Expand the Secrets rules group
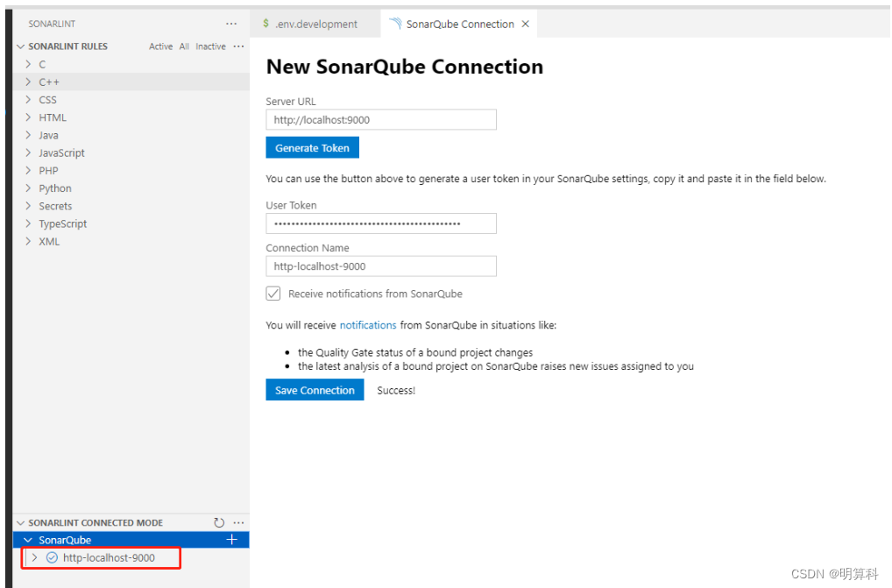Screen dimensions: 892x588 tap(28, 205)
